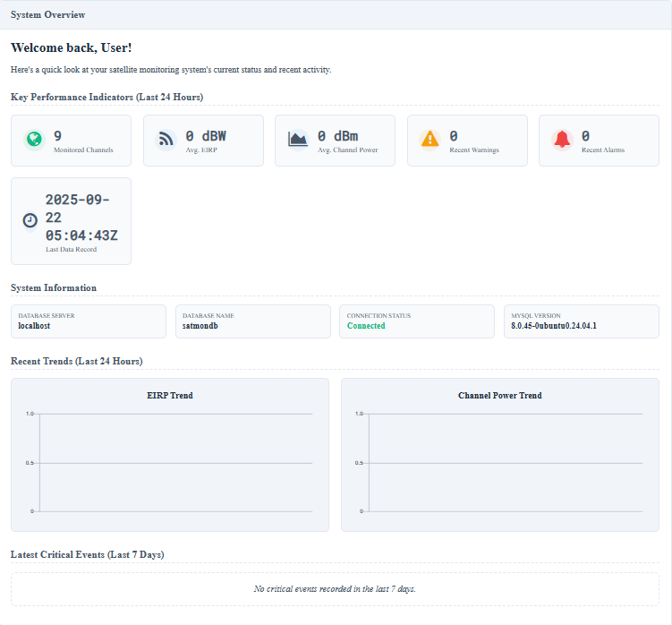This screenshot has width=672, height=625.
Task: Click the 0 dBm channel power value
Action: (338, 136)
